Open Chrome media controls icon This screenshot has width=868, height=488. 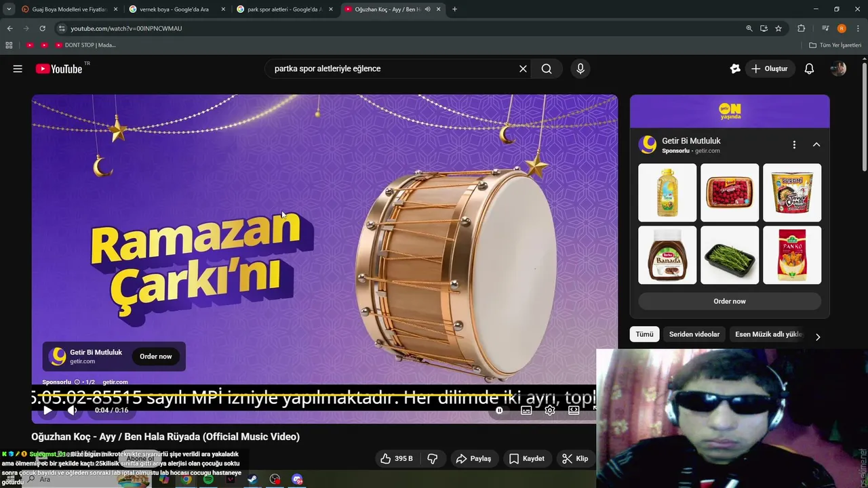[825, 28]
